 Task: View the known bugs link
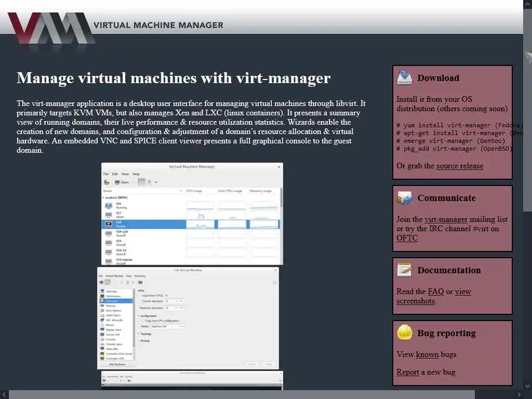click(x=427, y=354)
